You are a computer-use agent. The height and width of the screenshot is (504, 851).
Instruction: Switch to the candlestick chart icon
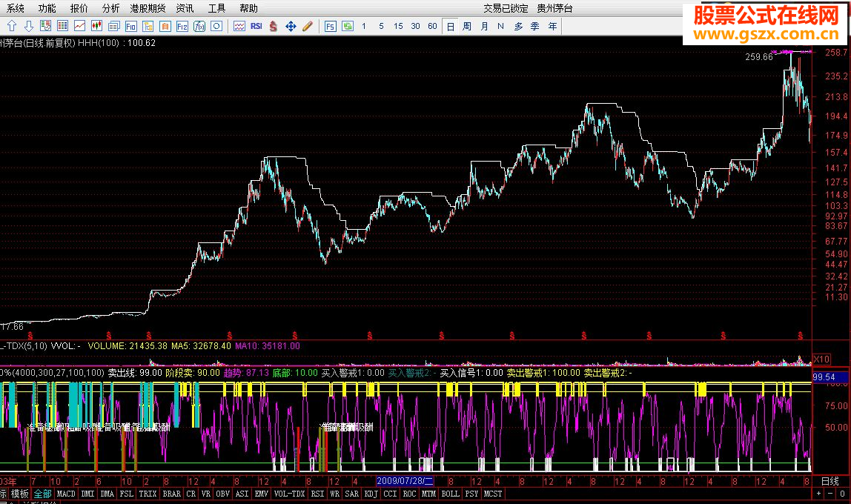pos(96,26)
